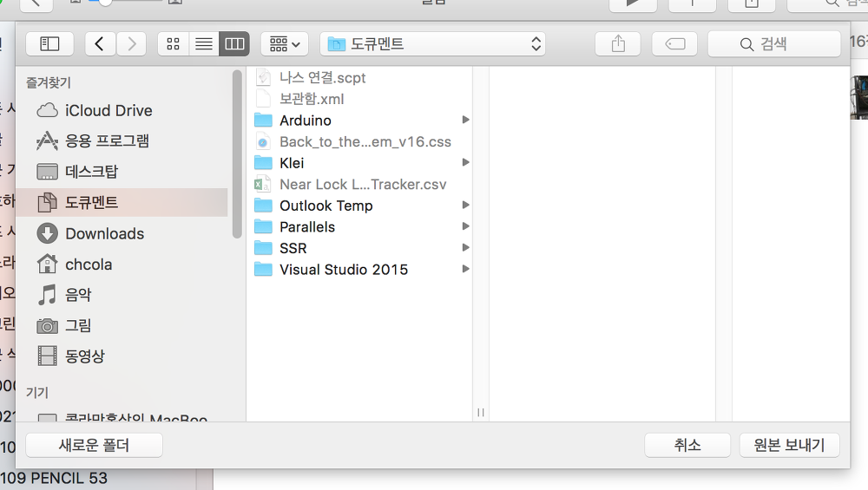Click the 새로운 폴더 button

coord(94,445)
